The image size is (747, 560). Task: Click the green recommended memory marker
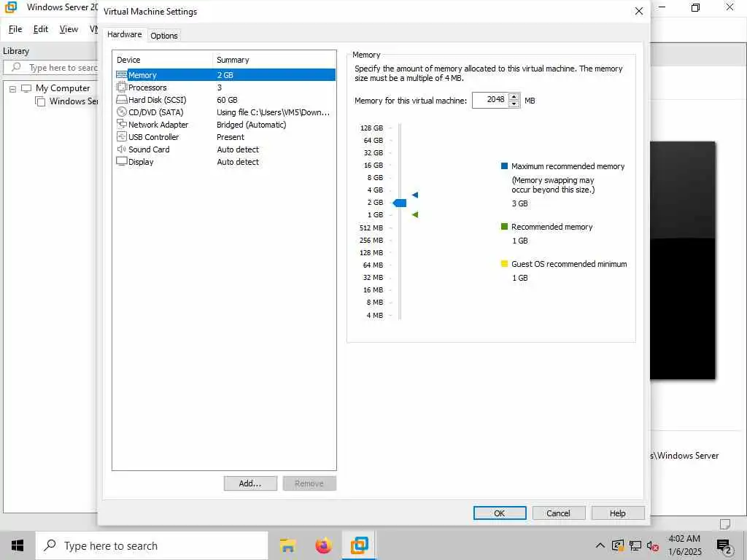click(x=415, y=215)
